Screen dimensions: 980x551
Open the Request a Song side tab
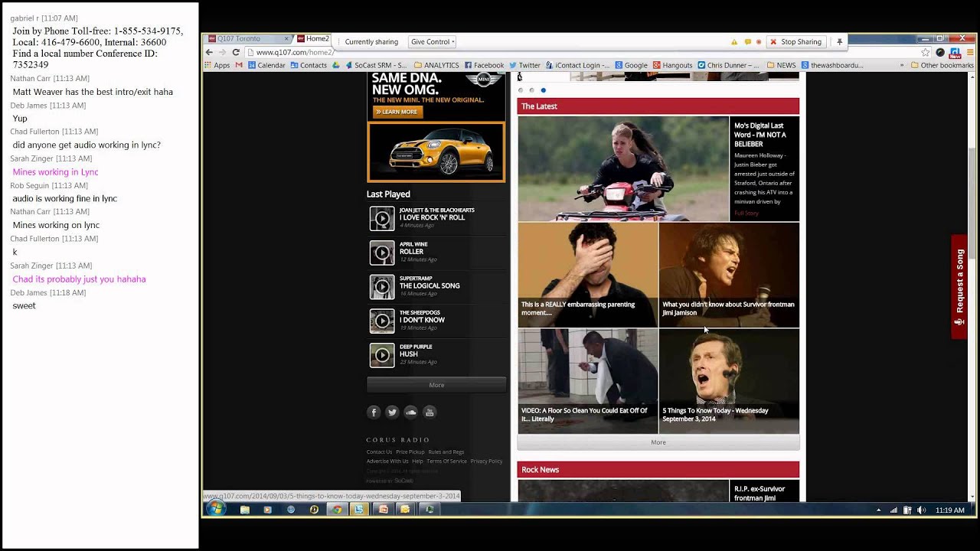point(959,287)
